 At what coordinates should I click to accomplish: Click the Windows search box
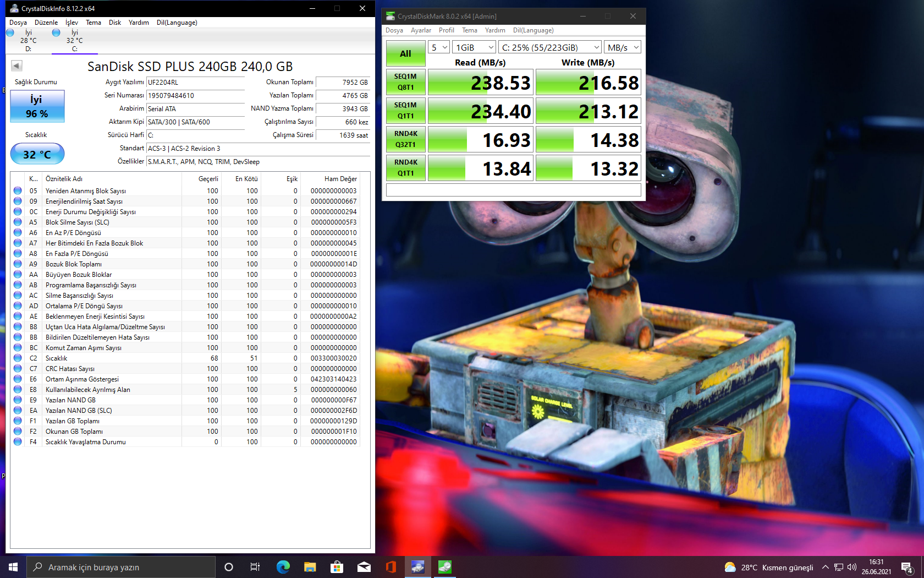(x=121, y=567)
